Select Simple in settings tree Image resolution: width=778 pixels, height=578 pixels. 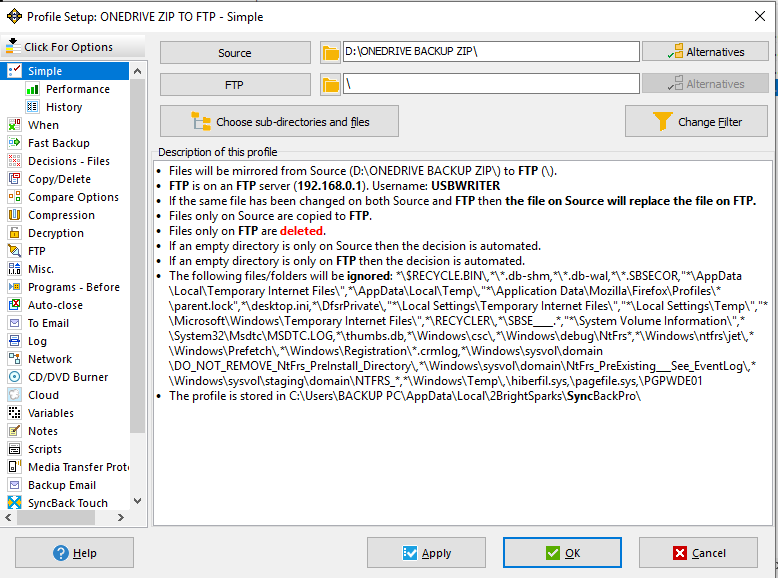tap(45, 71)
